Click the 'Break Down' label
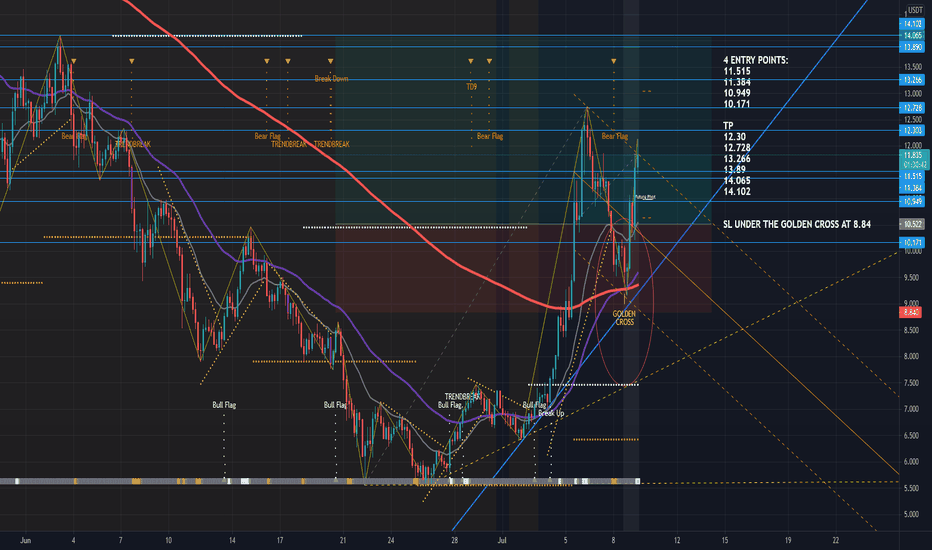This screenshot has height=550, width=932. [x=331, y=78]
